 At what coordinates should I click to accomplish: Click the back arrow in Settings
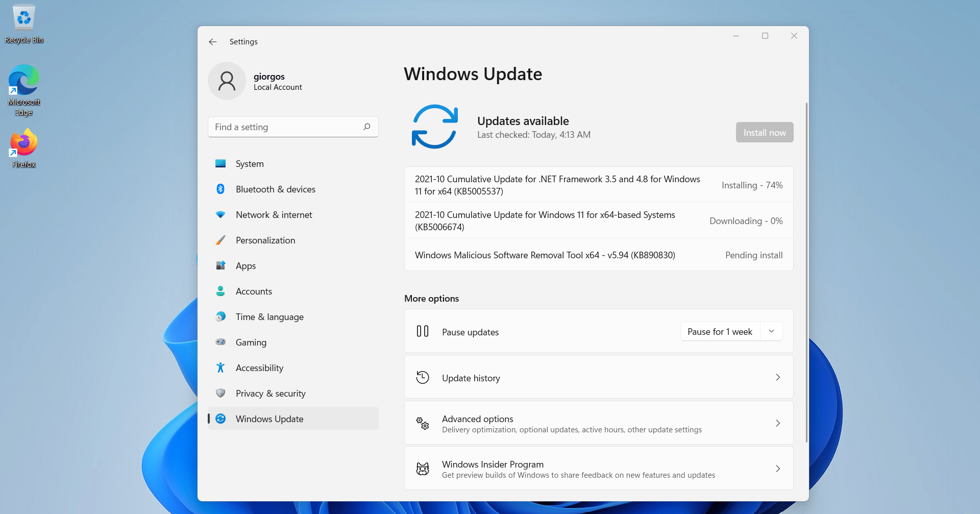tap(213, 42)
